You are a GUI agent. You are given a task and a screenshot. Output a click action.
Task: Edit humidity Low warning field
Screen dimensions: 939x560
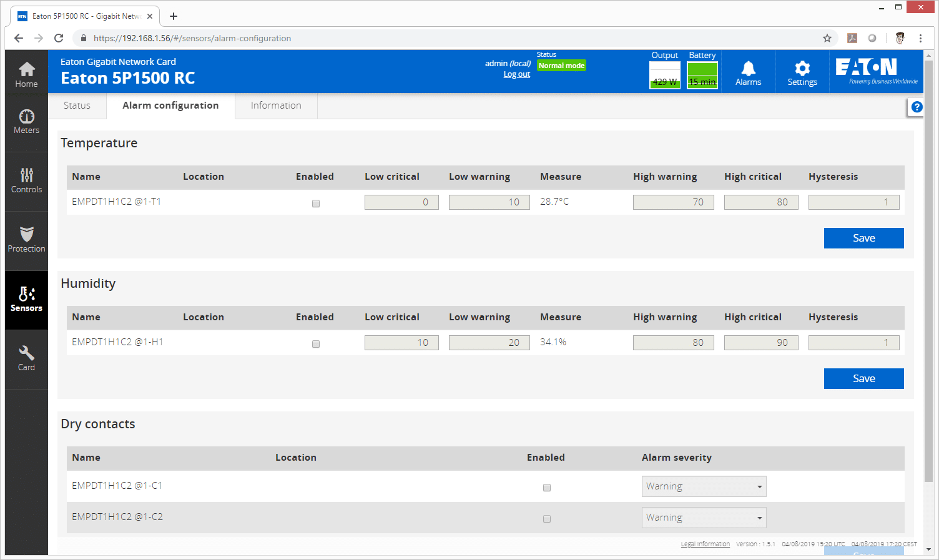pos(489,343)
